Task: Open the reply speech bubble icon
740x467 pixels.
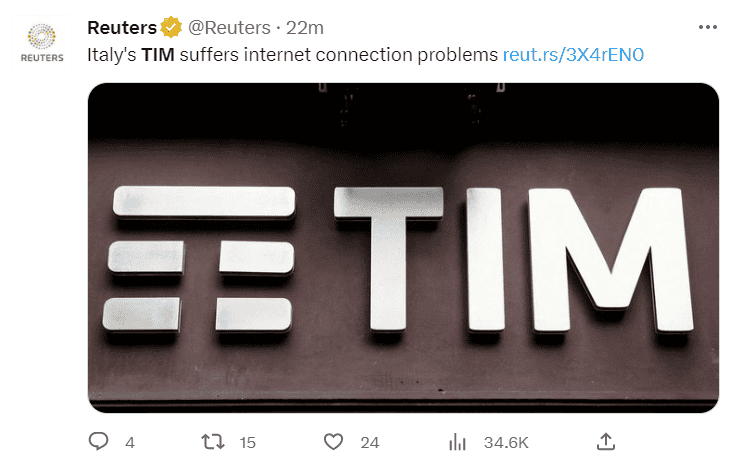Action: click(x=99, y=442)
